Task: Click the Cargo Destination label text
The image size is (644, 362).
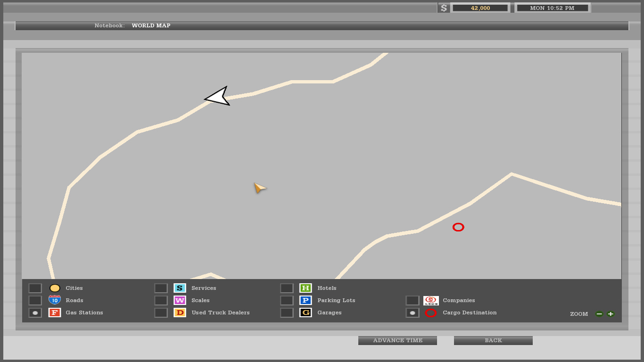Action: click(470, 313)
